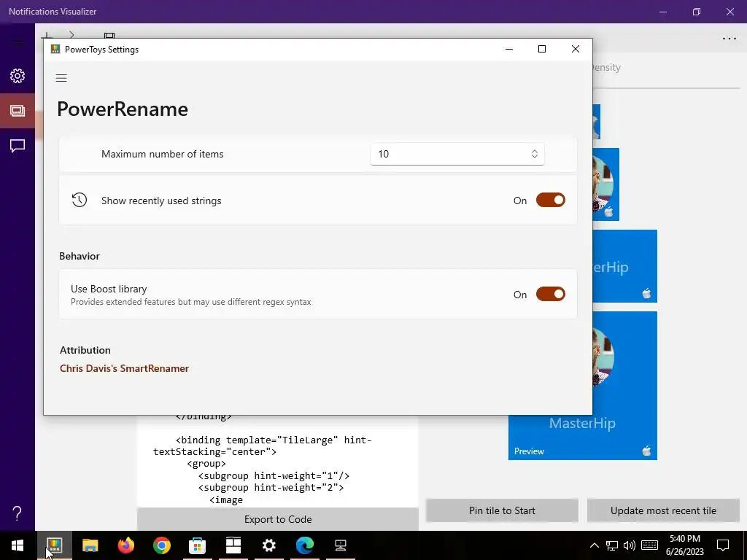Open the PowerToys Settings hamburger menu

tap(61, 78)
